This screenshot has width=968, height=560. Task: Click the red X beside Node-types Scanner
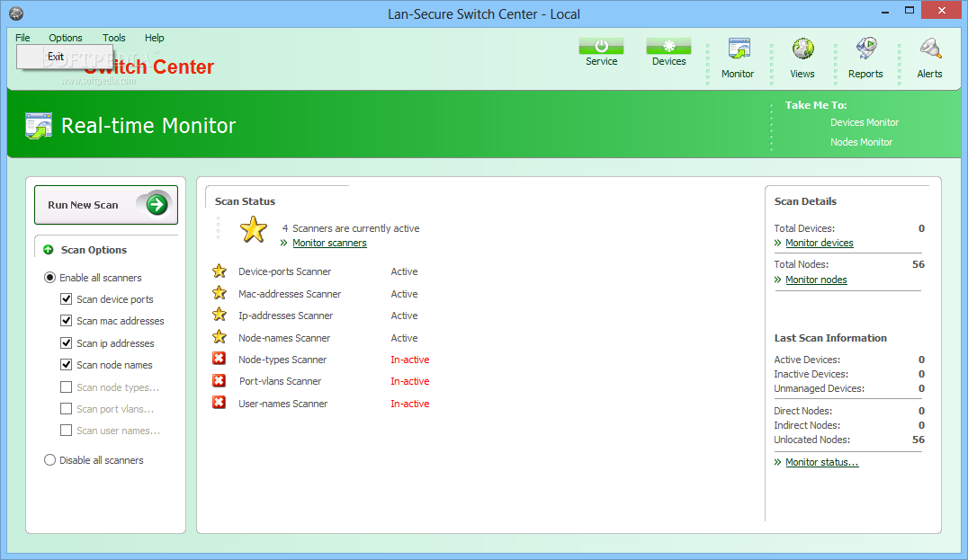[219, 359]
